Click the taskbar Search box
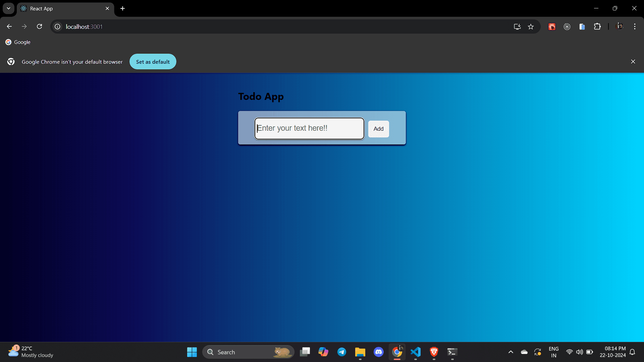The image size is (644, 362). click(248, 352)
